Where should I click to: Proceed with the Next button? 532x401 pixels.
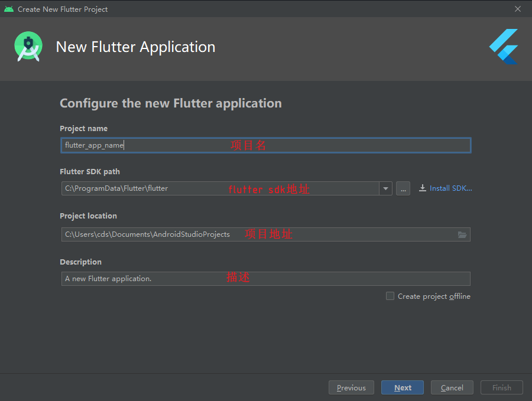pyautogui.click(x=403, y=387)
